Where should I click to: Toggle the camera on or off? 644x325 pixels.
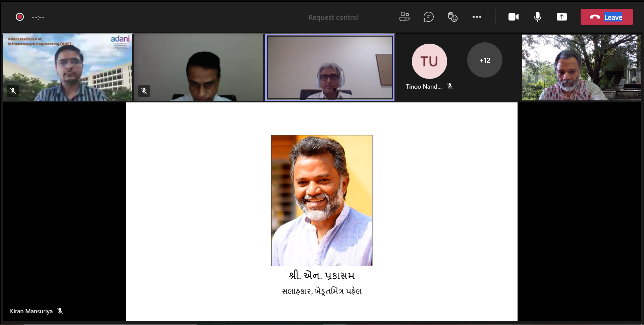[513, 17]
